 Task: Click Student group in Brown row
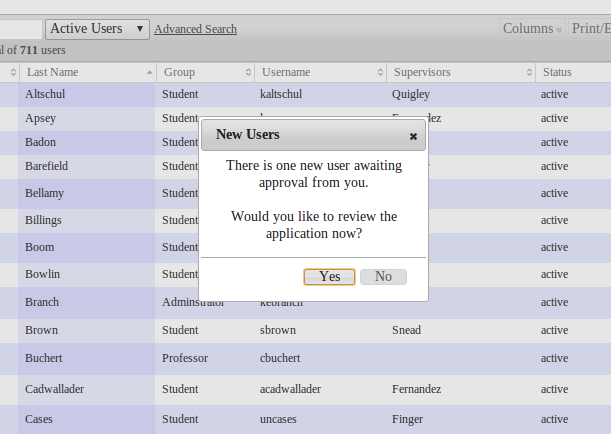(x=180, y=330)
